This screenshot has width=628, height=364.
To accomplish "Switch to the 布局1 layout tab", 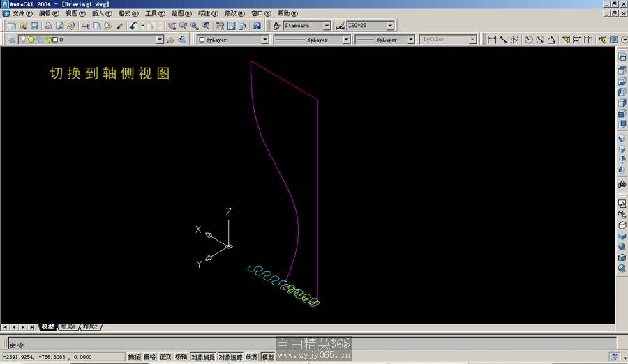I will tap(68, 326).
